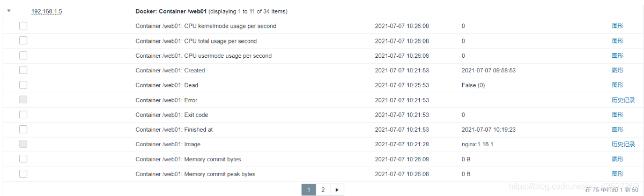Screen dimensions: 644x196
Task: Go to page 2 of results
Action: tap(323, 190)
